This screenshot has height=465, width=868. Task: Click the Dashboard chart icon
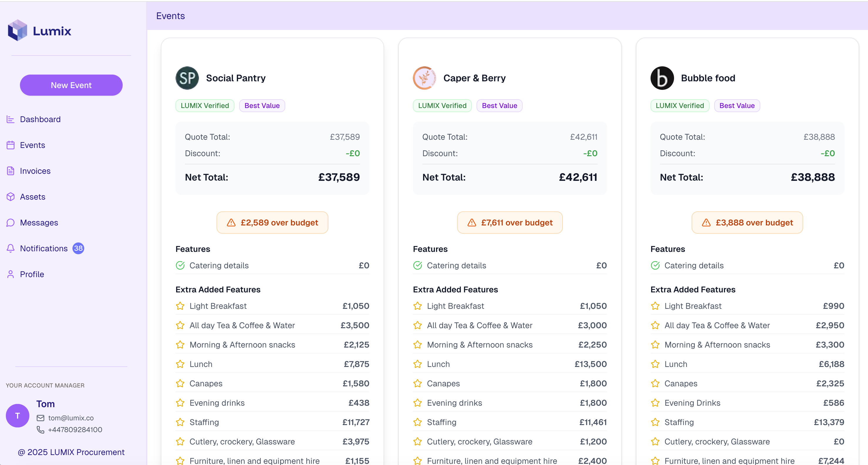coord(11,119)
